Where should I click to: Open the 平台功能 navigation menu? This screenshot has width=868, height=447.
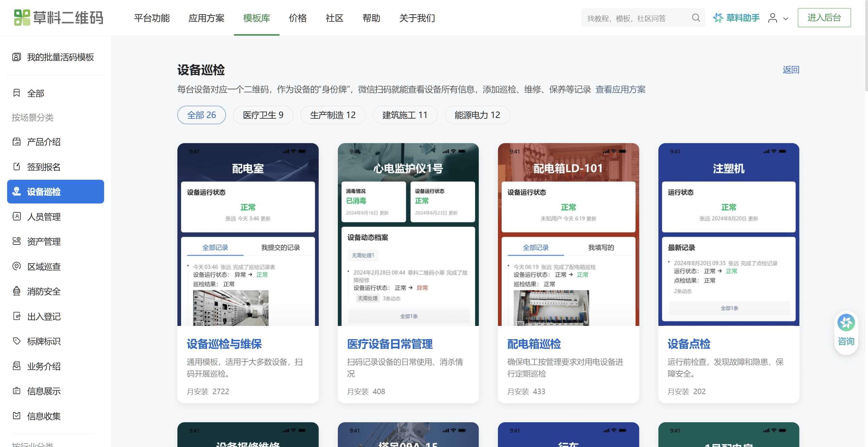[152, 18]
